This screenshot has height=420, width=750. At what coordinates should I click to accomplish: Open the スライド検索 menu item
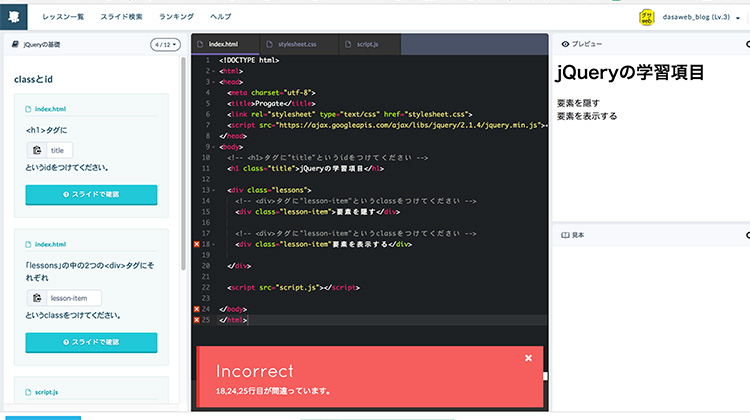coord(121,17)
